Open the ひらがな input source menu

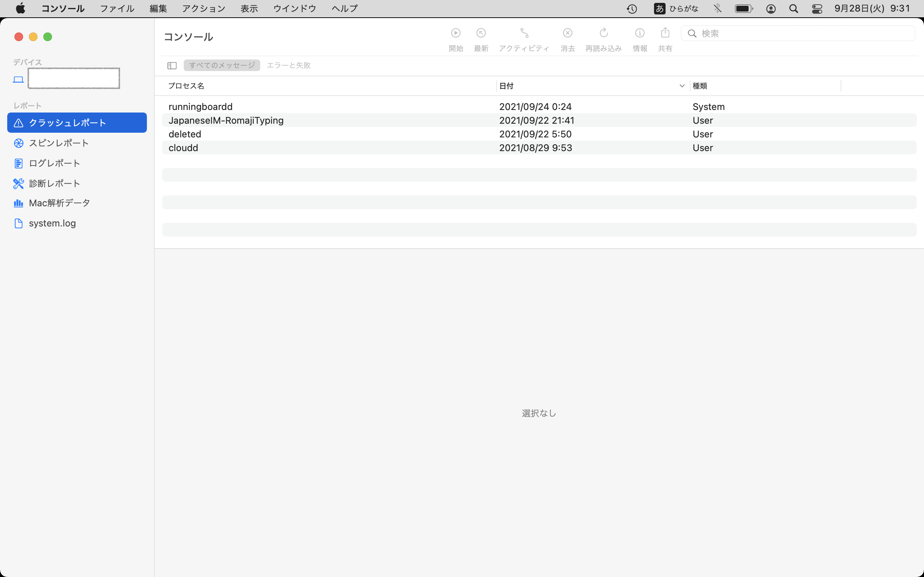[676, 8]
